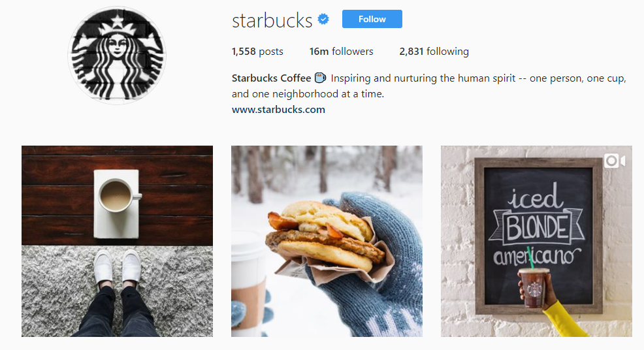Click the 1,558 posts count
The width and height of the screenshot is (644, 350).
pos(257,52)
